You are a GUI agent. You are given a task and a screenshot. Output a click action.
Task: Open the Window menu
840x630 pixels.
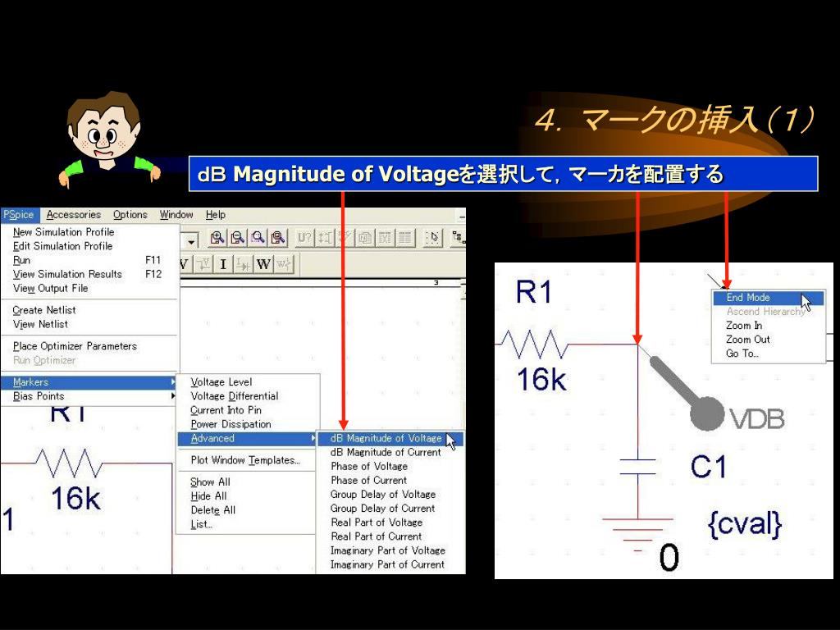pyautogui.click(x=176, y=215)
